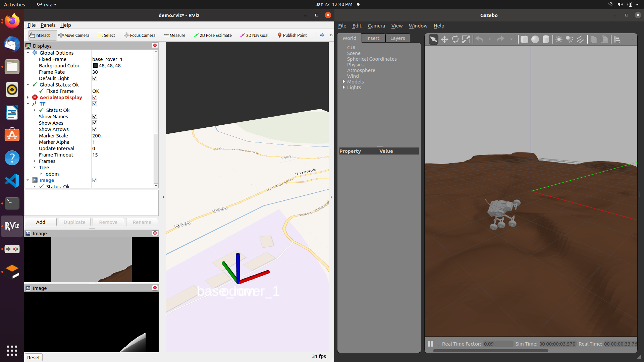
Task: Insert a sphere shape in Gazebo
Action: (x=535, y=40)
